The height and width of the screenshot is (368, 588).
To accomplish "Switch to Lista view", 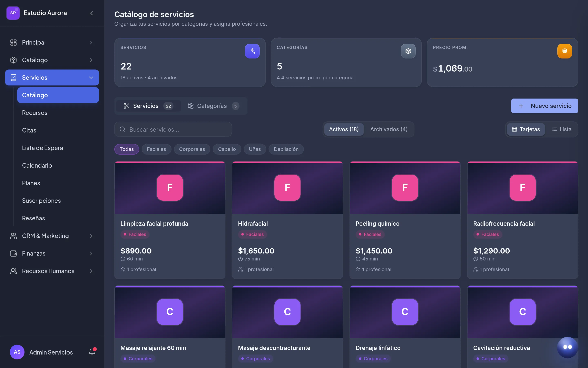I will [x=561, y=129].
